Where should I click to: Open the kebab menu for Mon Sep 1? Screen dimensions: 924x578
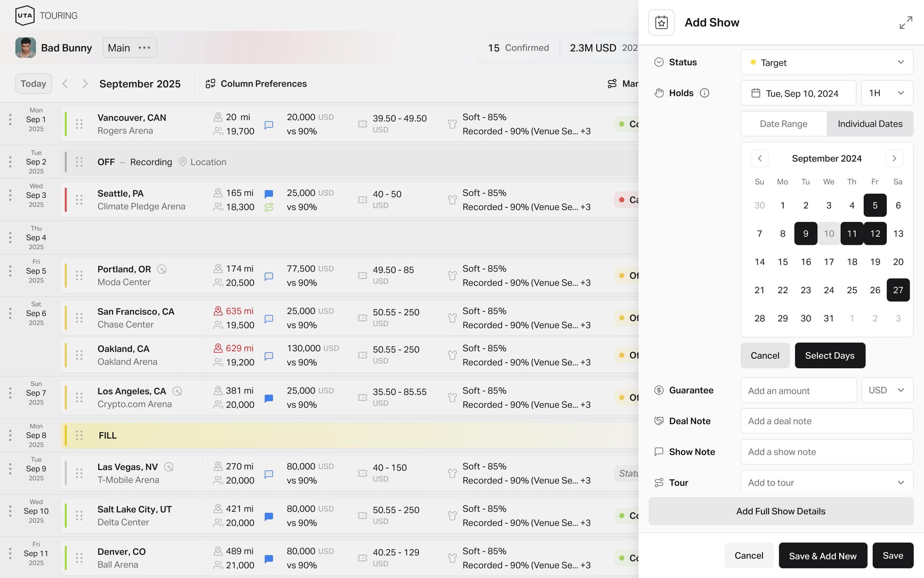pyautogui.click(x=10, y=120)
